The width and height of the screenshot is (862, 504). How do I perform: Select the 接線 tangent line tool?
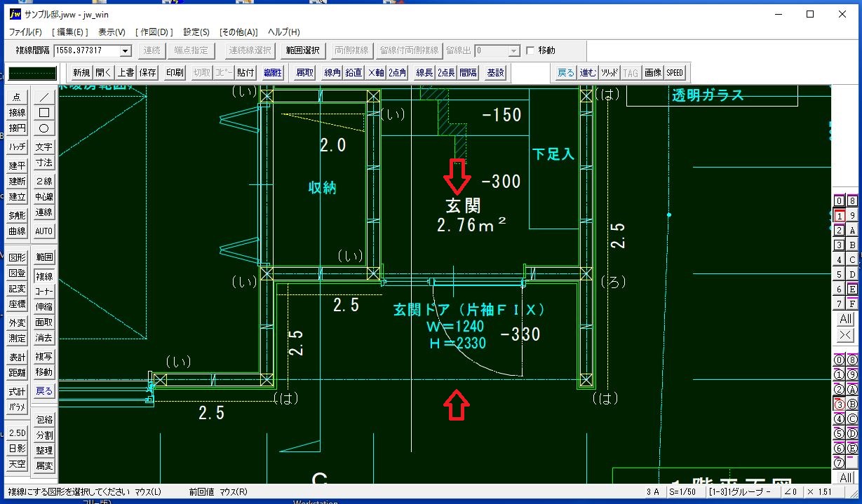[x=17, y=113]
